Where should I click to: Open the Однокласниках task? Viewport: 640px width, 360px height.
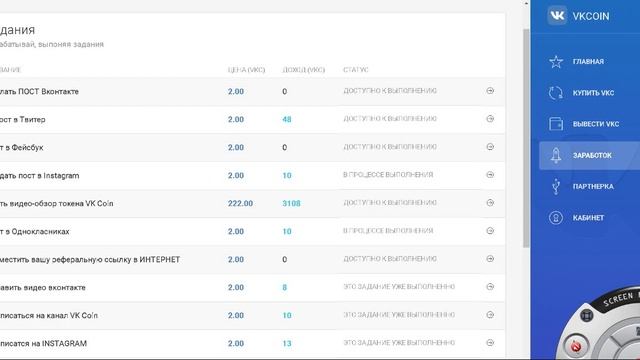[x=35, y=231]
